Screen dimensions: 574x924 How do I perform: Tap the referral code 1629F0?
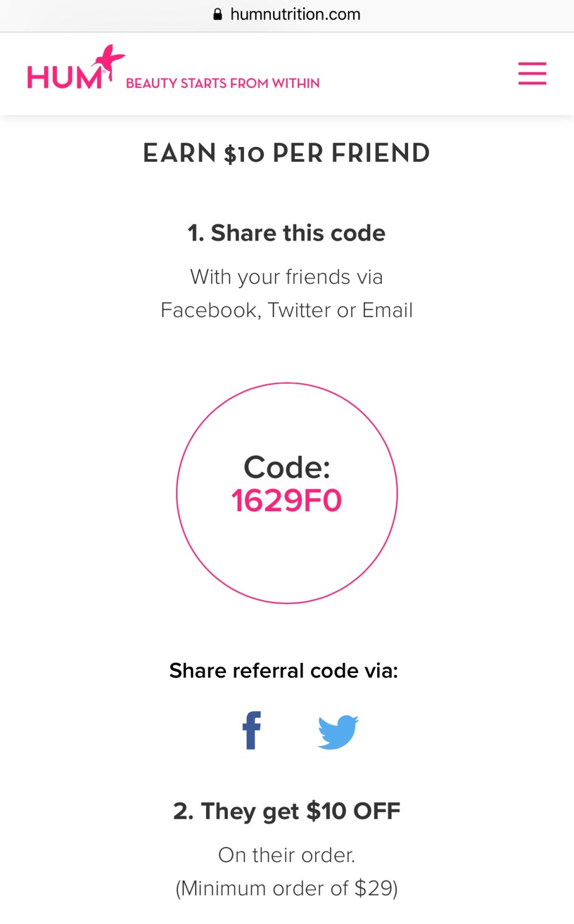[x=286, y=500]
